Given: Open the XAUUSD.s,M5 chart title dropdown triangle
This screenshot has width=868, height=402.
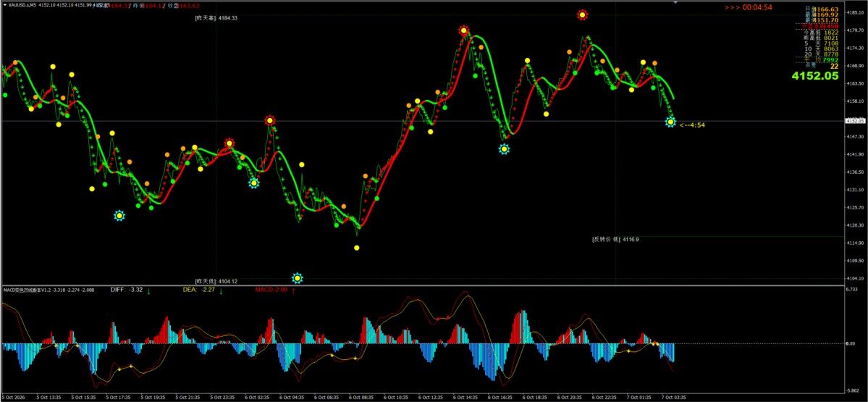Looking at the screenshot, I should coord(5,4).
